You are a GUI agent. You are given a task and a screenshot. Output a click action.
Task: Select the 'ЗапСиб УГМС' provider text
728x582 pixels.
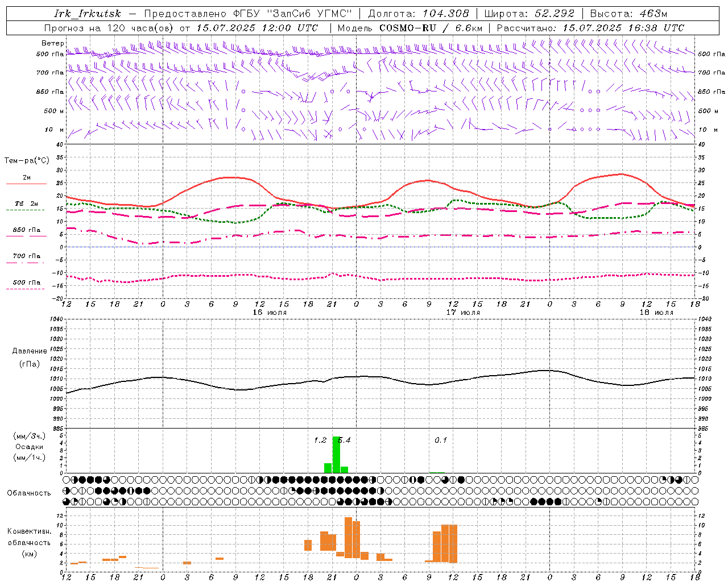click(x=309, y=14)
